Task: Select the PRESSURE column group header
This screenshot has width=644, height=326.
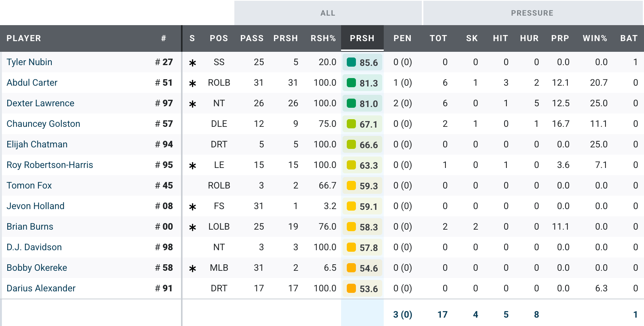Action: click(x=532, y=13)
